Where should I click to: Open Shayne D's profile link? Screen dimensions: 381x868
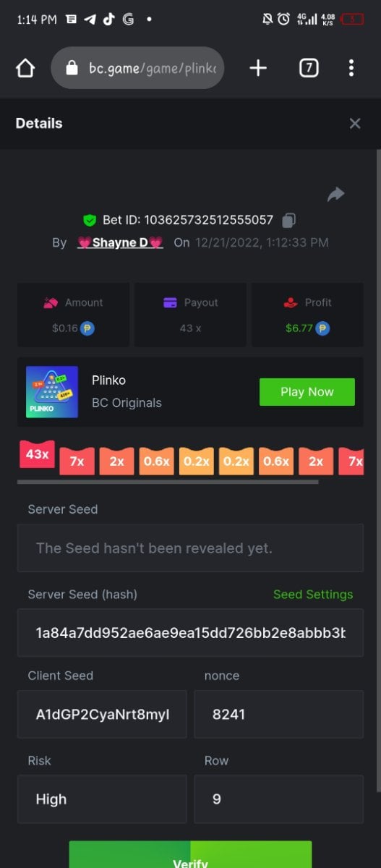point(120,242)
